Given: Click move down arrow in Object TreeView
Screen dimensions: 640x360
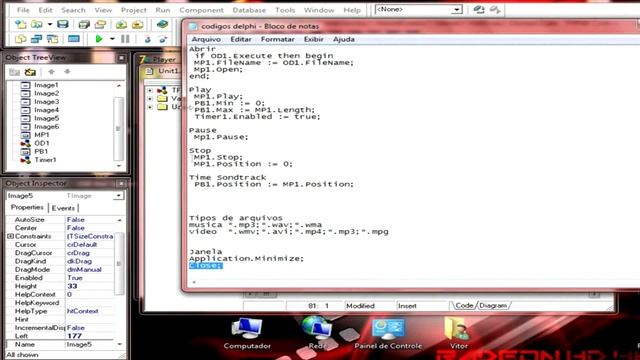Looking at the screenshot, I should 67,72.
